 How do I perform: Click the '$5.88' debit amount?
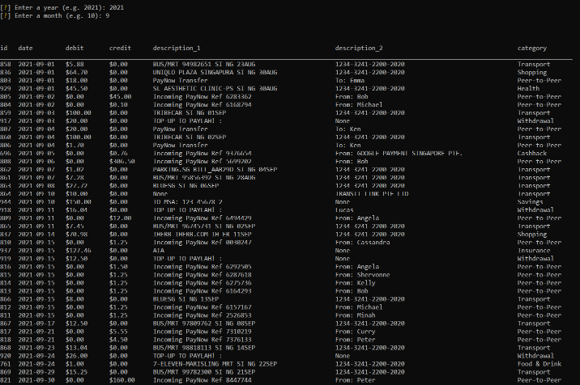click(x=74, y=64)
